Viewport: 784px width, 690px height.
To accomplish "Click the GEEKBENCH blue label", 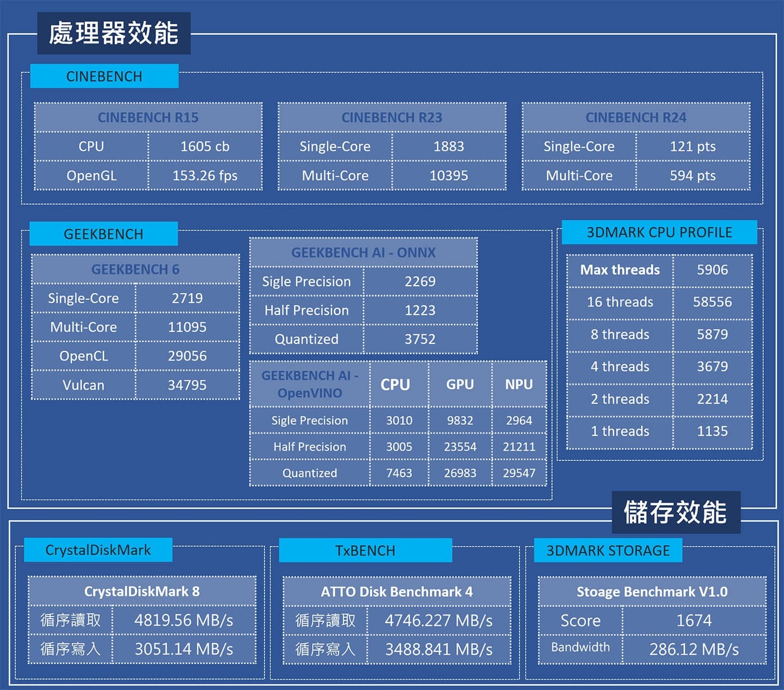I will pyautogui.click(x=103, y=234).
